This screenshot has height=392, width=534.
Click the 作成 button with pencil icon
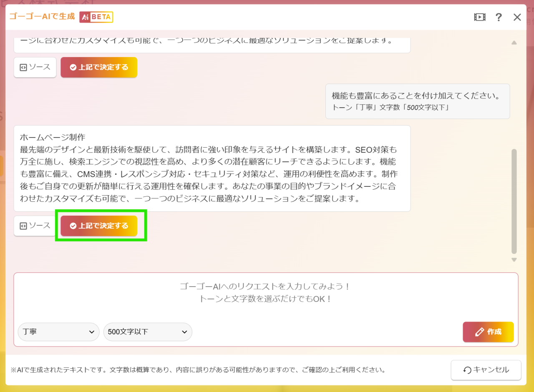pos(488,332)
